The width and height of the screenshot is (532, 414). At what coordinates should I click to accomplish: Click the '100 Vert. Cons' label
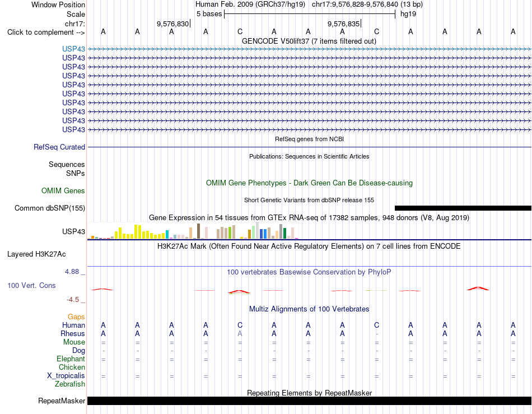pos(31,285)
